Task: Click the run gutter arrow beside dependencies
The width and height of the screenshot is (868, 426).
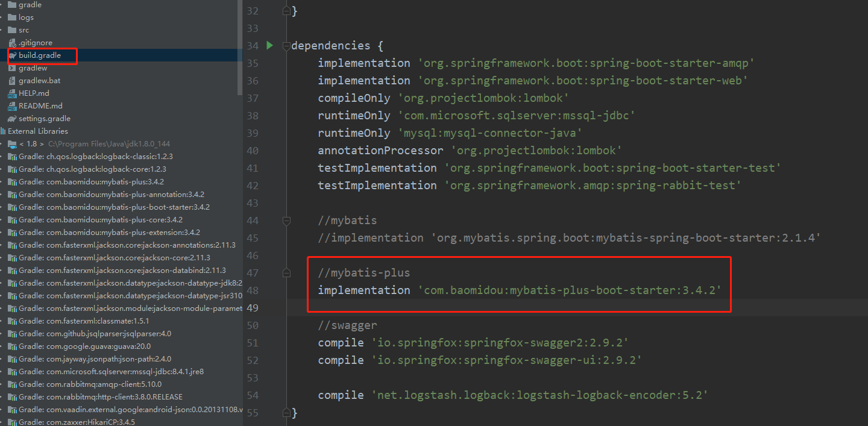Action: tap(269, 45)
